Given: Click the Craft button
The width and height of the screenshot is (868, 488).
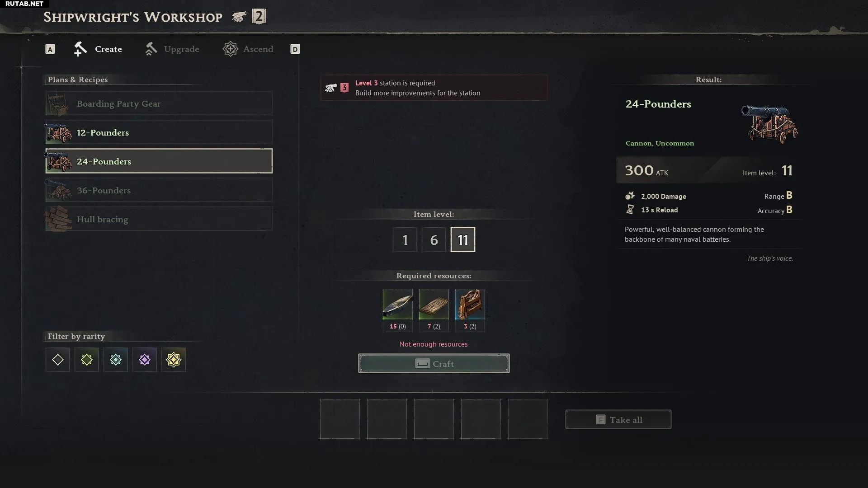Looking at the screenshot, I should tap(434, 363).
